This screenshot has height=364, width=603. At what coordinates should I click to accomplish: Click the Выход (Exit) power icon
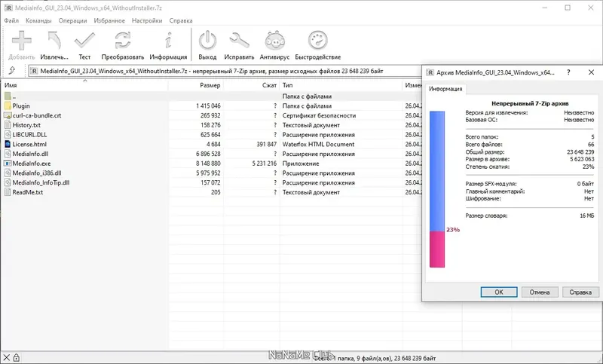[x=207, y=41]
